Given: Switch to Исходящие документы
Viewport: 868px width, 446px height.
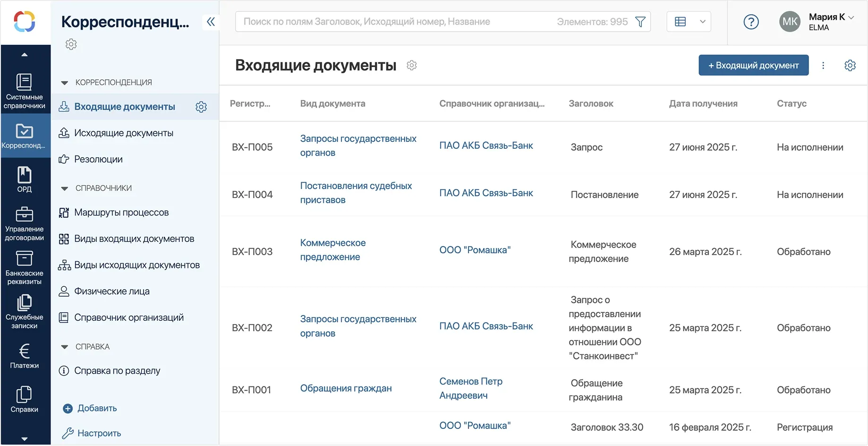Looking at the screenshot, I should point(124,133).
